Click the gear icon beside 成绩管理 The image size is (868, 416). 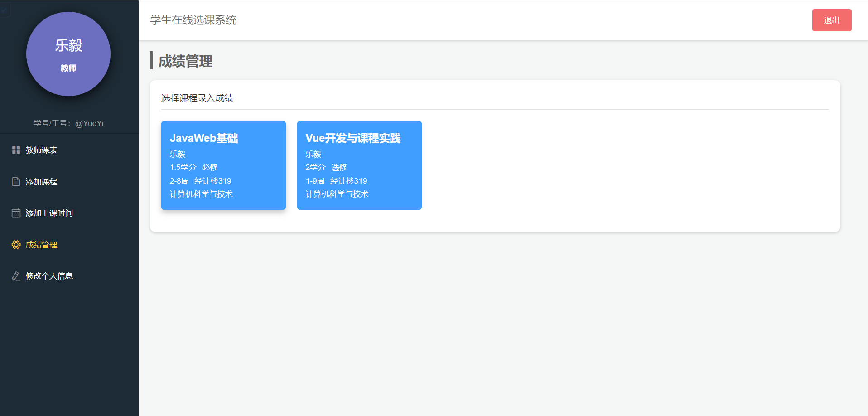coord(16,245)
